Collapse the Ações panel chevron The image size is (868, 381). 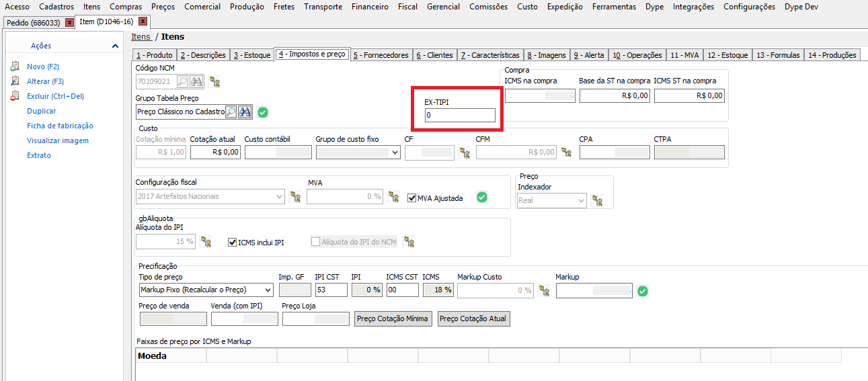[116, 46]
